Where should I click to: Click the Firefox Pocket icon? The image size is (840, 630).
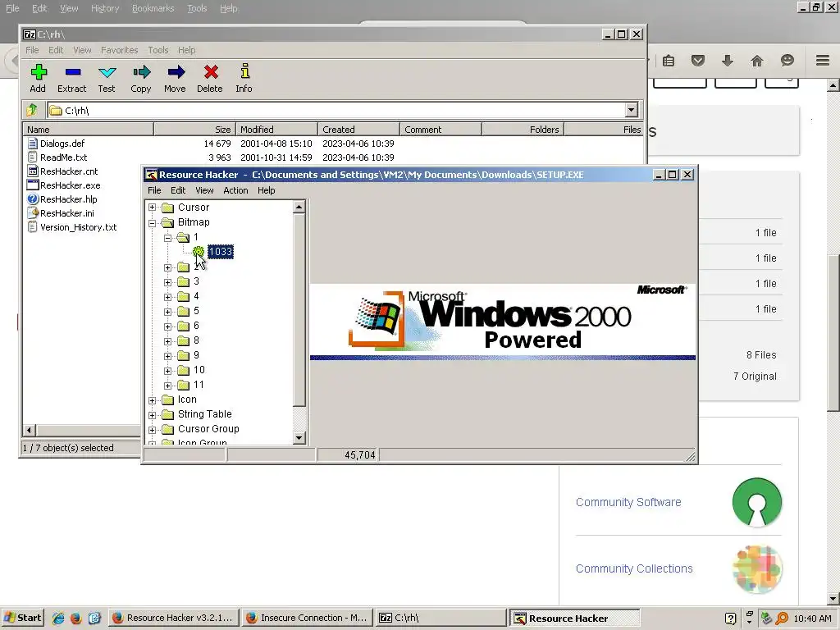pyautogui.click(x=697, y=61)
